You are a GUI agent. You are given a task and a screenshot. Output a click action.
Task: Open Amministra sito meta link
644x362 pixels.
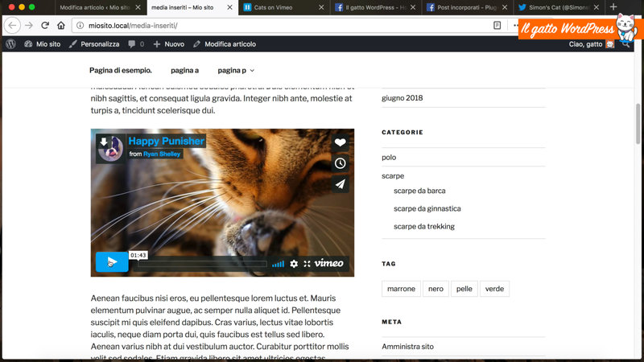click(x=407, y=347)
